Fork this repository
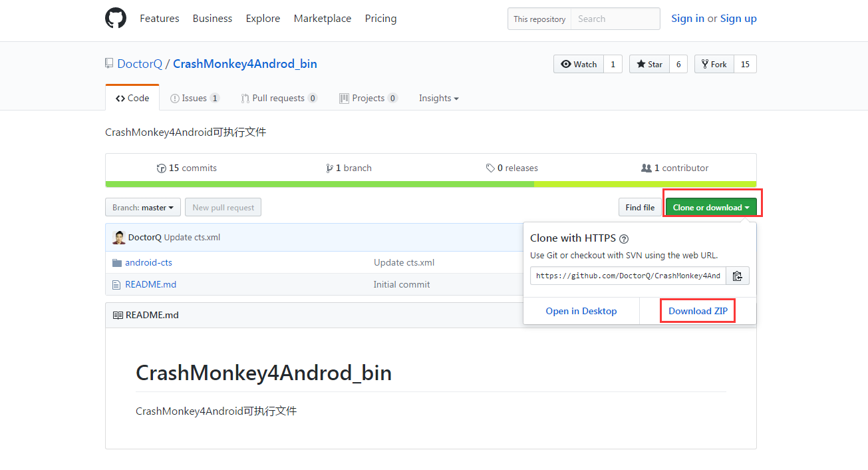The height and width of the screenshot is (470, 868). [714, 64]
